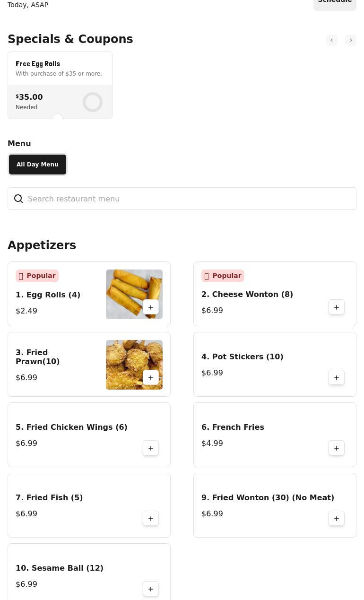Open the Egg Rolls photo thumbnail

click(x=128, y=288)
